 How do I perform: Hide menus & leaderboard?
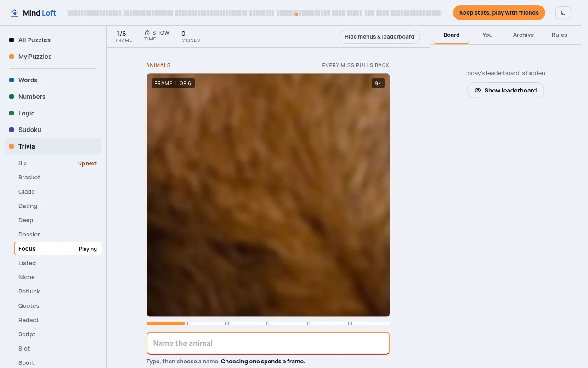pos(379,37)
